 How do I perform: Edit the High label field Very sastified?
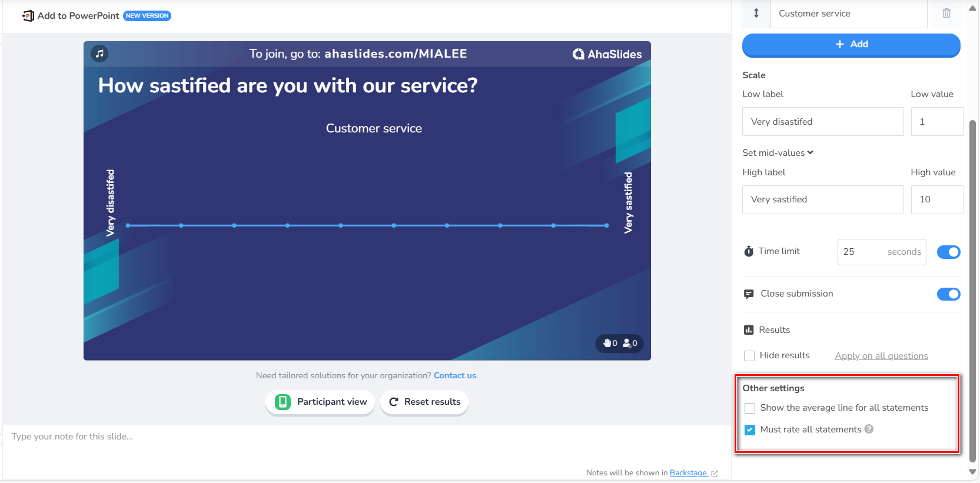pos(823,199)
